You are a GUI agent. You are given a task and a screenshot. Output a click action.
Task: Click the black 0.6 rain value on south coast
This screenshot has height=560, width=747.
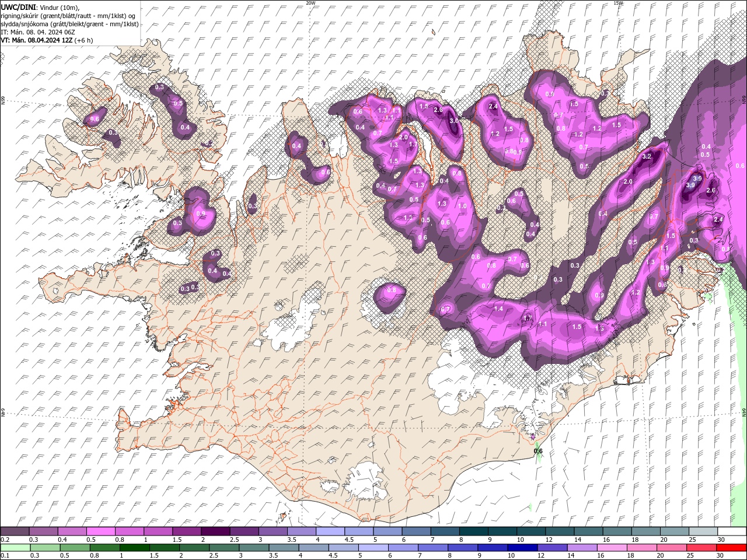[538, 451]
